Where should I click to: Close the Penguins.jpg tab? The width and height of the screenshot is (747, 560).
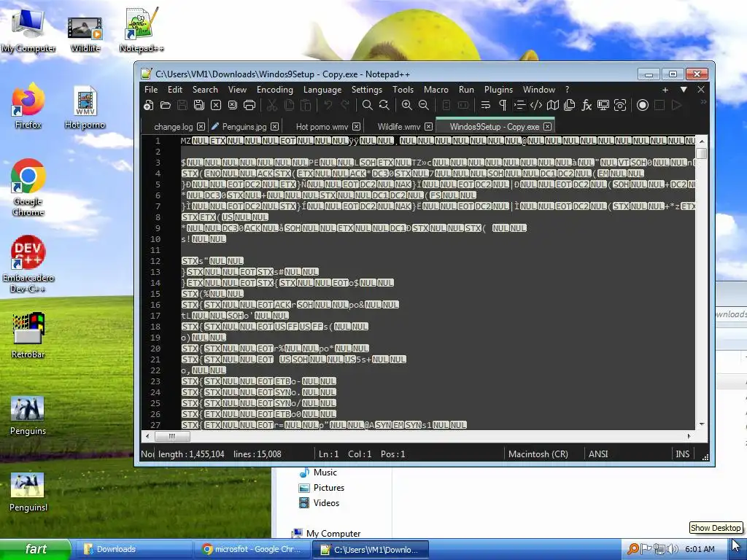[275, 127]
